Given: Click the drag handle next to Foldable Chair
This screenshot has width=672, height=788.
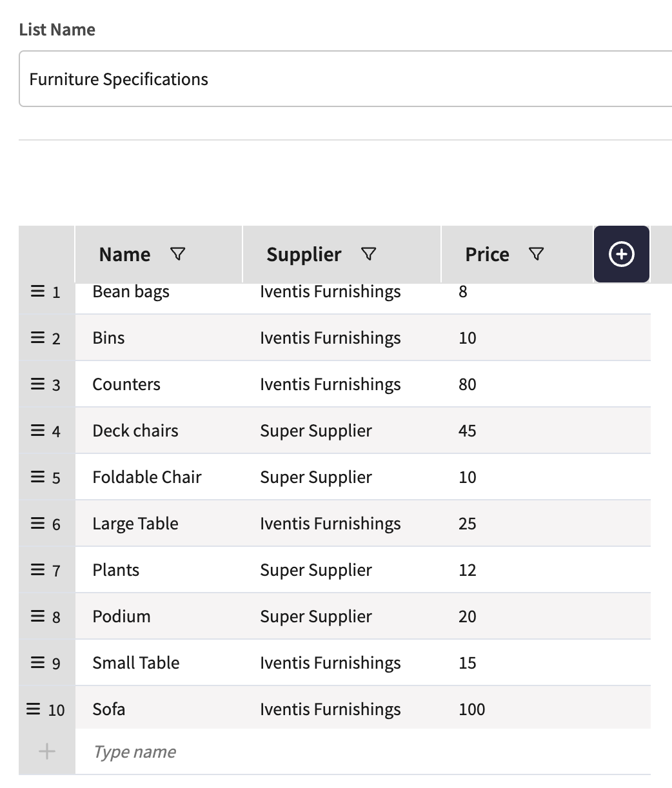Looking at the screenshot, I should (37, 477).
